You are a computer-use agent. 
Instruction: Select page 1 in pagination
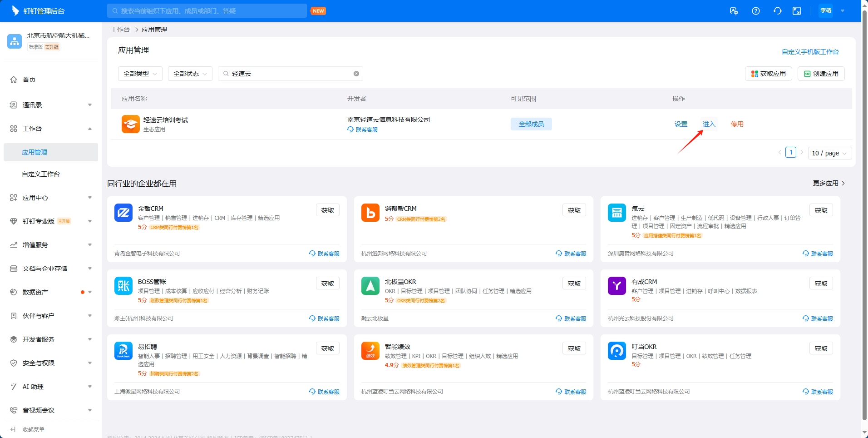(791, 153)
